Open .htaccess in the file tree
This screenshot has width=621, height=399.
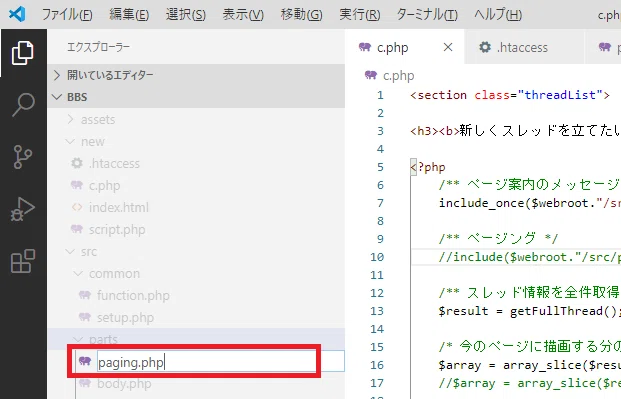114,163
